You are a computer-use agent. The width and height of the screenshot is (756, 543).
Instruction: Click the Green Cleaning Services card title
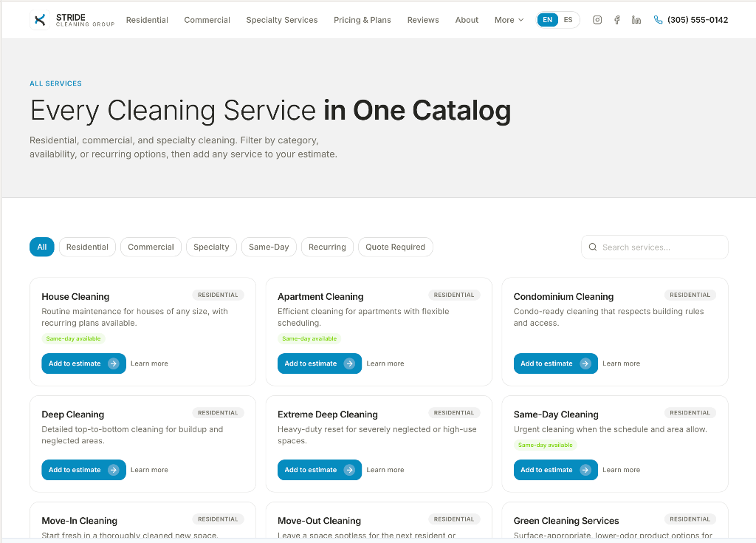pyautogui.click(x=566, y=520)
